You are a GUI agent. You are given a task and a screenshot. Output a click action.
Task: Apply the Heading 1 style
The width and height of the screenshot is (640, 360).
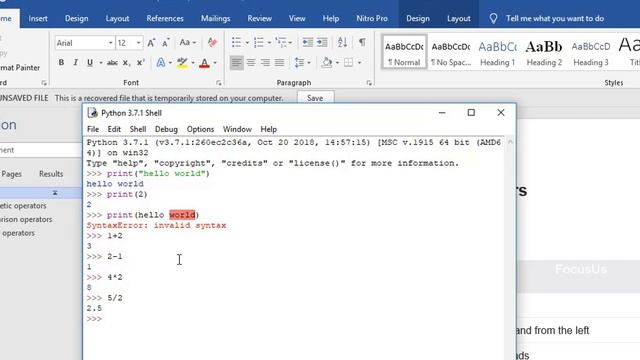[497, 52]
